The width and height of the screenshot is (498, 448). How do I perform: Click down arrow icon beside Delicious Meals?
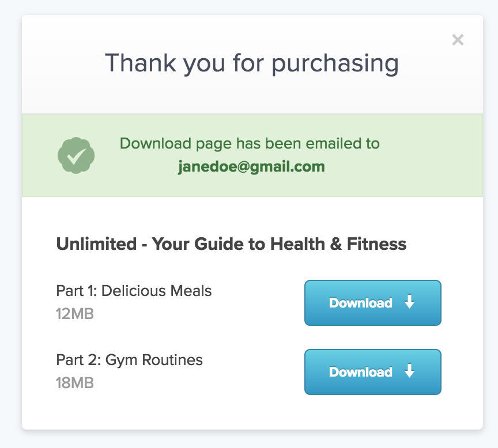point(410,301)
